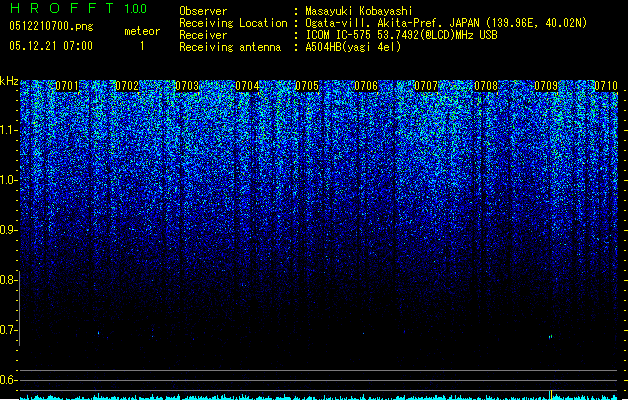
Task: Click the 0707 time marker
Action: [x=426, y=86]
